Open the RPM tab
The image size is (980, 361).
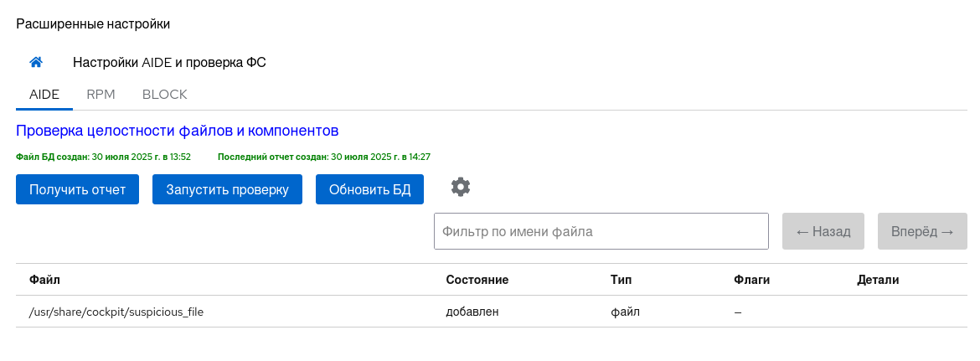click(101, 95)
